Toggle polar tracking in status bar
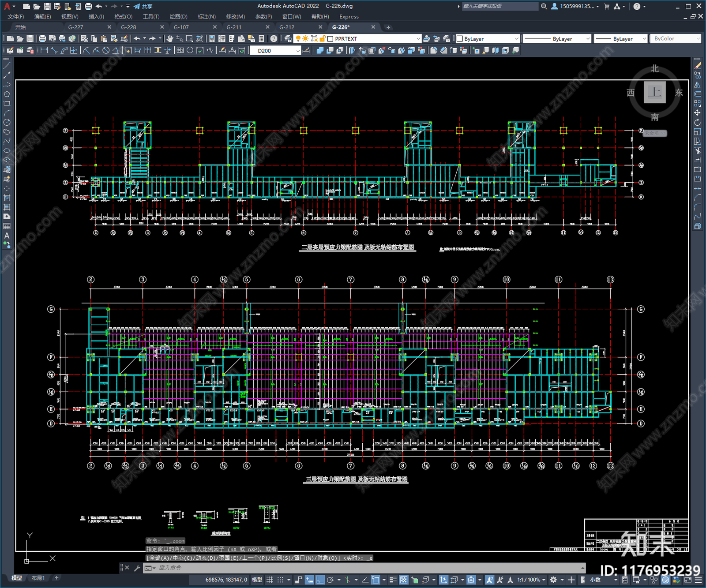Image resolution: width=706 pixels, height=588 pixels. [x=330, y=580]
